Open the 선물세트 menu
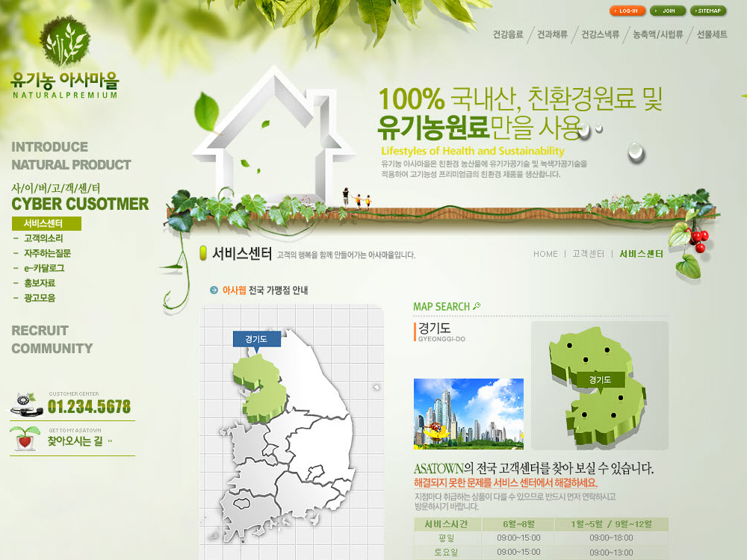The image size is (747, 560). pos(712,34)
